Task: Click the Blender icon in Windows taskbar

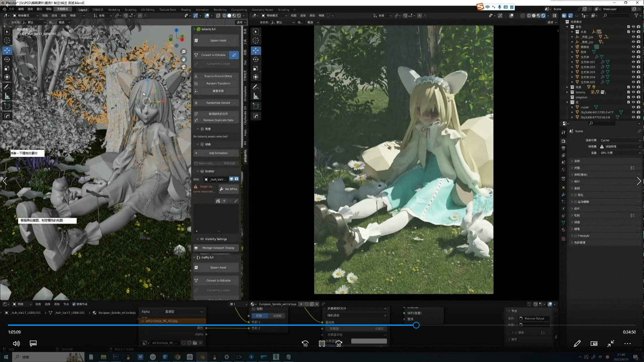Action: click(202, 357)
